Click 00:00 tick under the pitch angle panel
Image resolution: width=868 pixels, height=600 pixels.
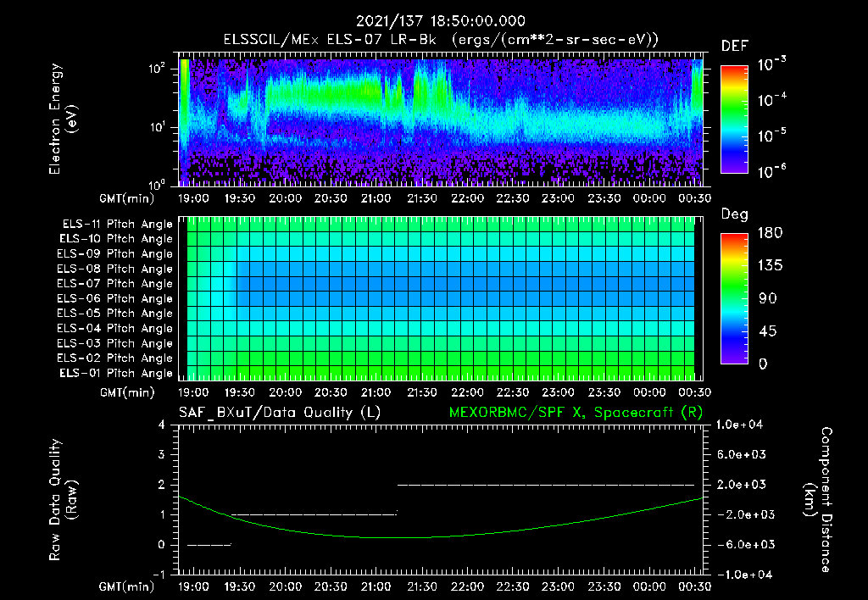[649, 393]
